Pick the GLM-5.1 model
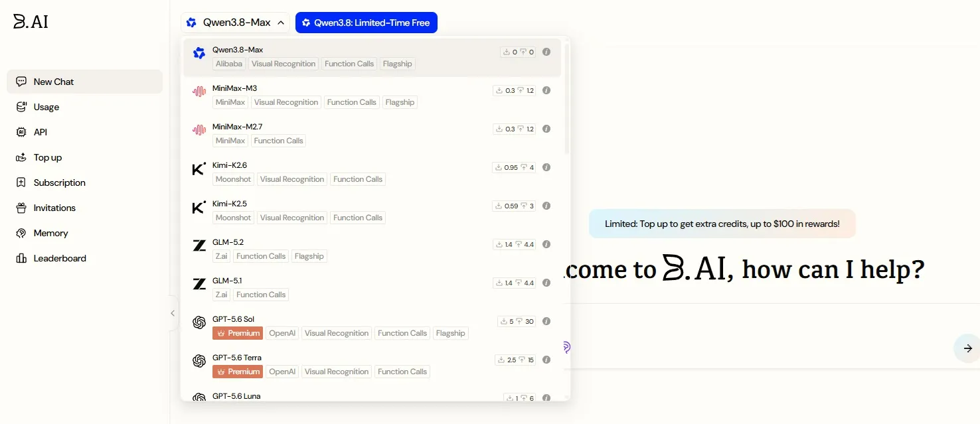The width and height of the screenshot is (980, 424). tap(372, 288)
